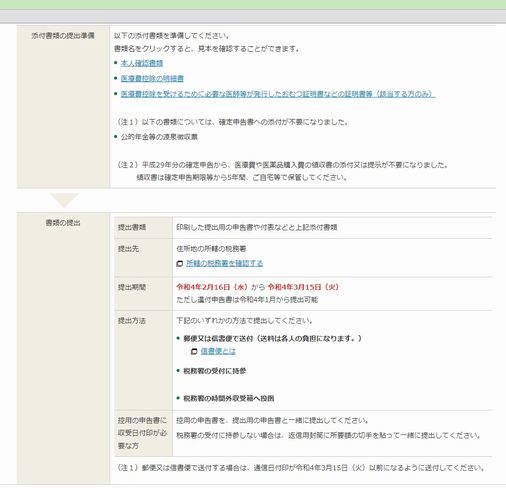This screenshot has width=506, height=488.
Task: Click the downward triangle arrow between sections
Action: coord(64,200)
